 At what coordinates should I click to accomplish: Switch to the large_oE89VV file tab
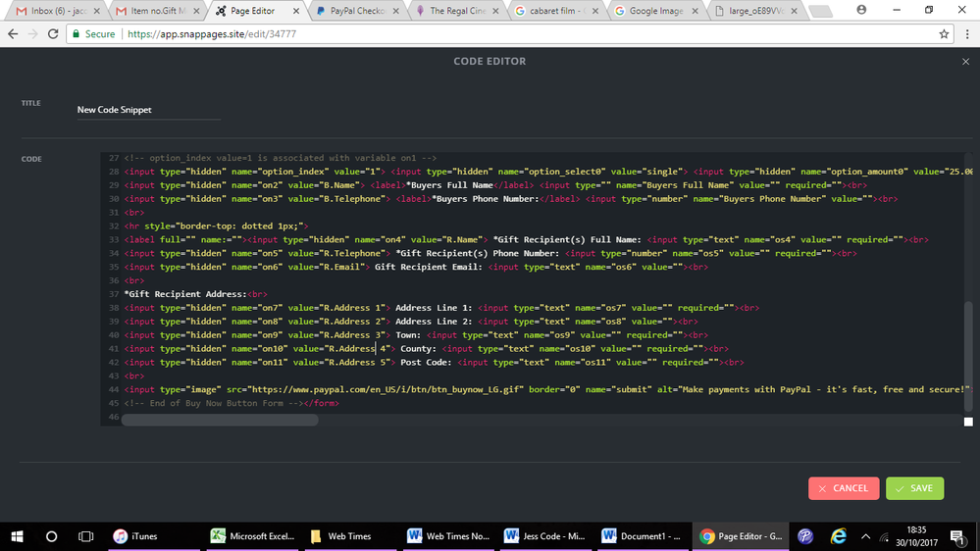pos(756,11)
